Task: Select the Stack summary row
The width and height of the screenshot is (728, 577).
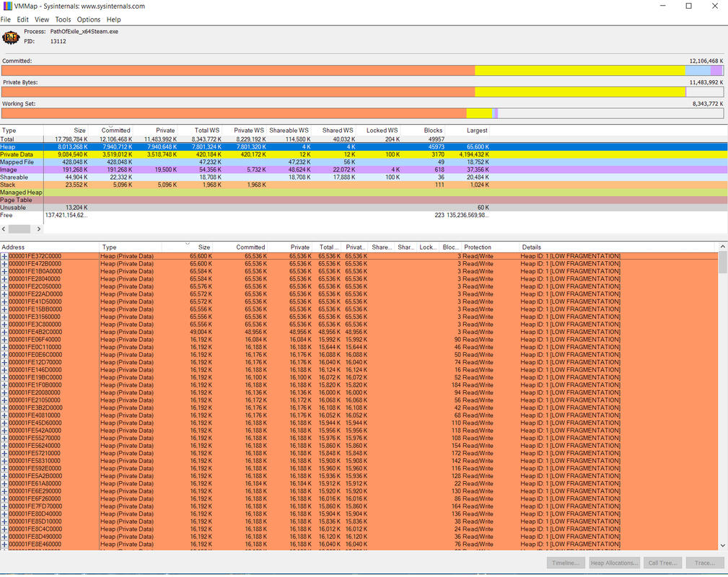Action: [x=364, y=185]
